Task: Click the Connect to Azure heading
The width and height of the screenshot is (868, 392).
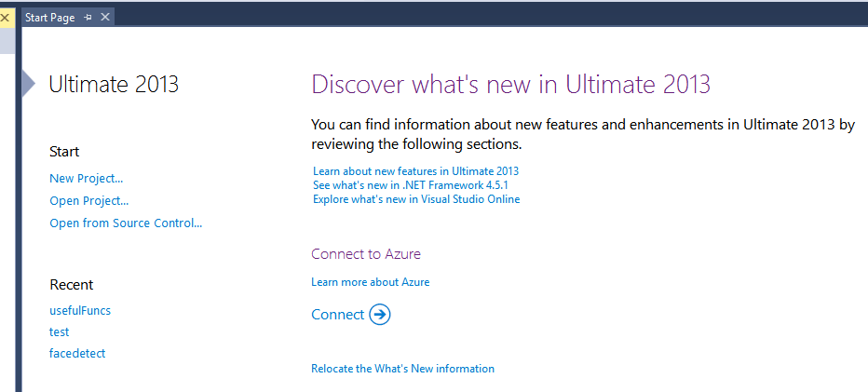Action: pos(366,254)
